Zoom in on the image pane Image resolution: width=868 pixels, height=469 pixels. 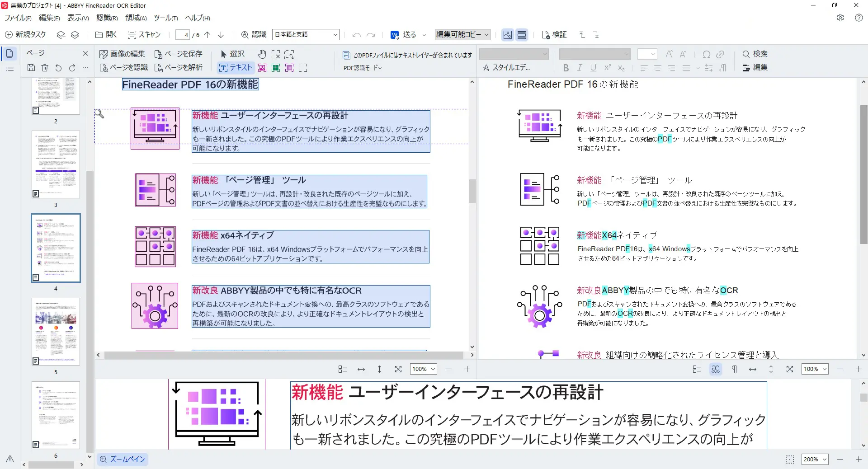tap(467, 369)
